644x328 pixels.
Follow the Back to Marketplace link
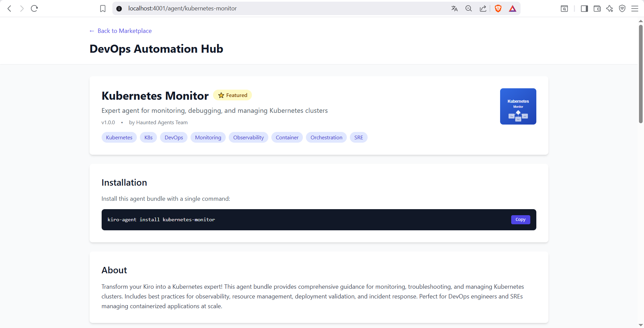point(120,31)
